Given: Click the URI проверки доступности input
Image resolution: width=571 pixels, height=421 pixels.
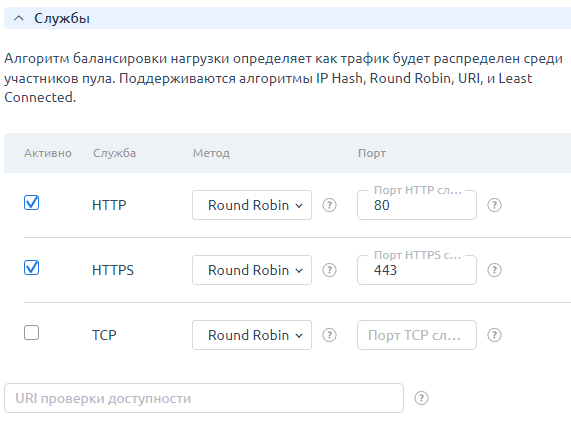Looking at the screenshot, I should coord(204,398).
